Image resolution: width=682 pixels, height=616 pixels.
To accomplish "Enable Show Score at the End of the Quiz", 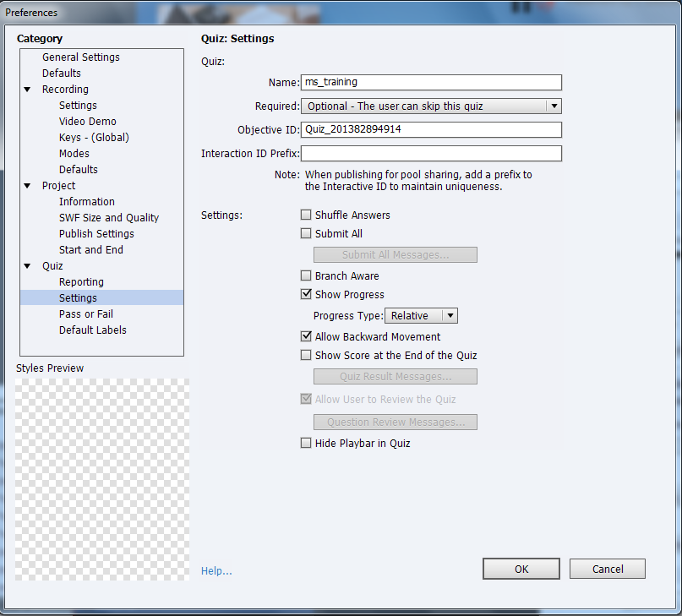I will click(306, 355).
